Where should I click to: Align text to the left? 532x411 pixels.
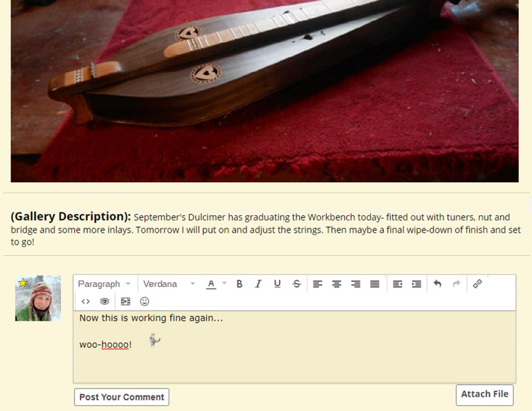[318, 284]
